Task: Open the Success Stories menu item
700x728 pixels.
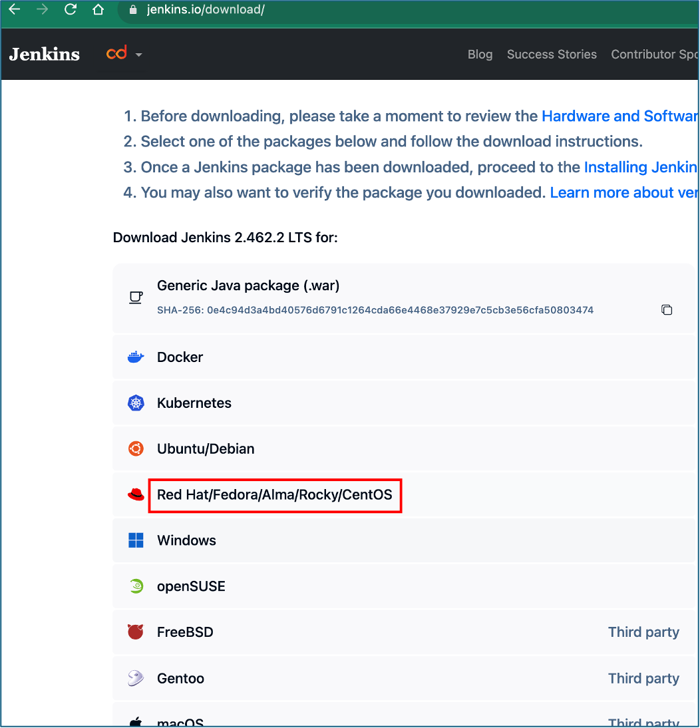Action: point(552,54)
